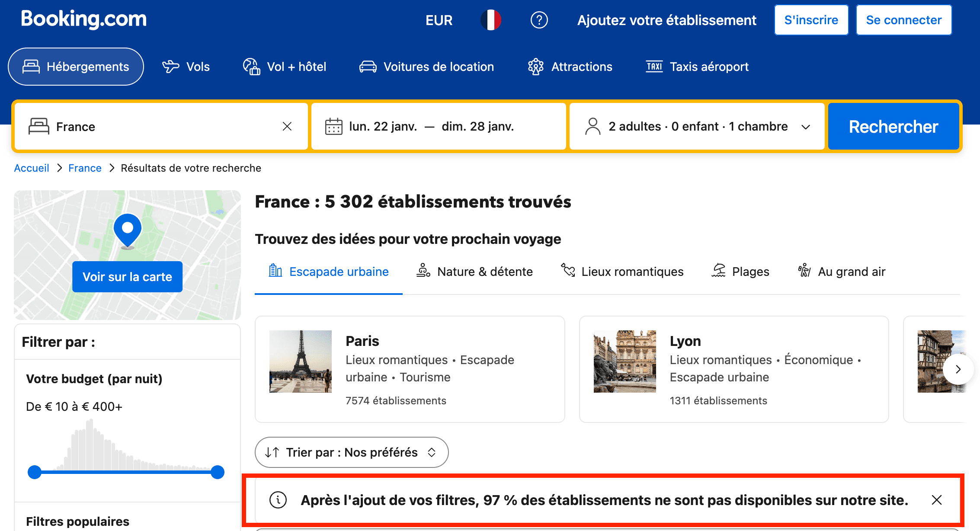Dismiss the filter availability notice
This screenshot has width=980, height=531.
point(936,500)
